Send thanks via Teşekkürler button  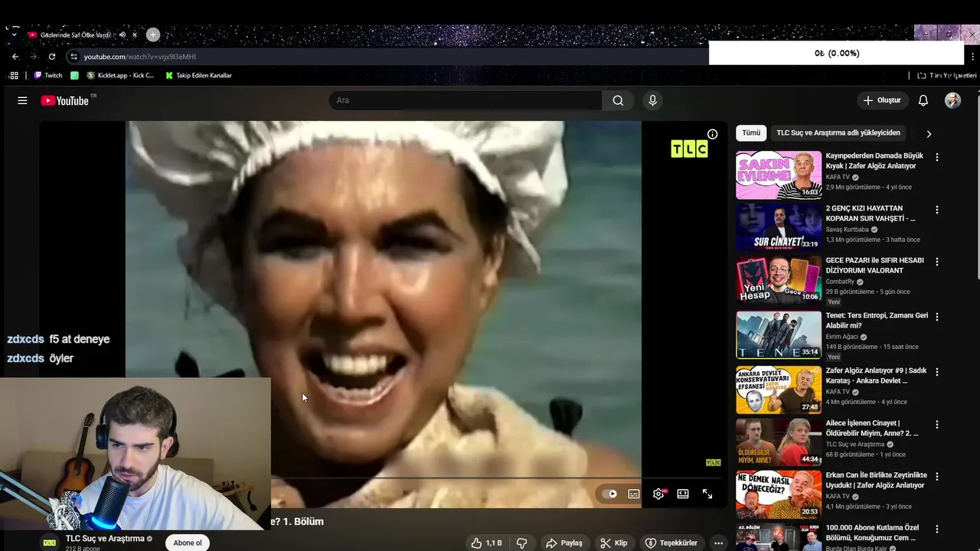click(671, 543)
